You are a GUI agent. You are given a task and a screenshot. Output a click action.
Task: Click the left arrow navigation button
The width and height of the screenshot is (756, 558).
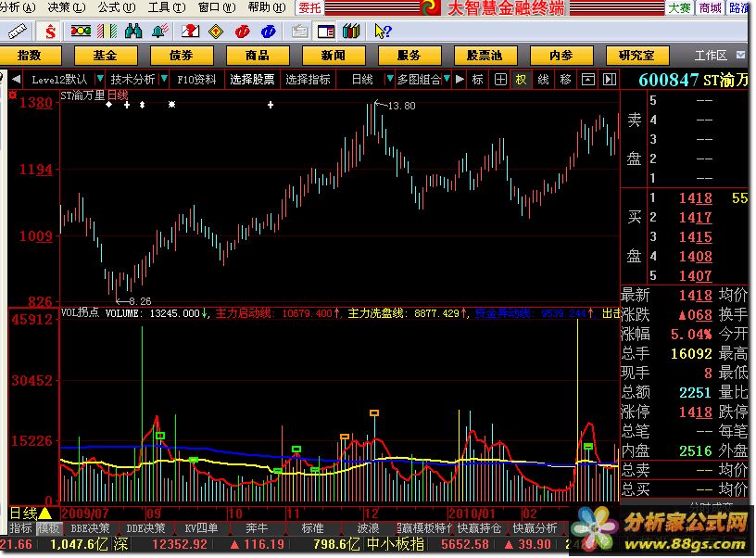(x=16, y=79)
